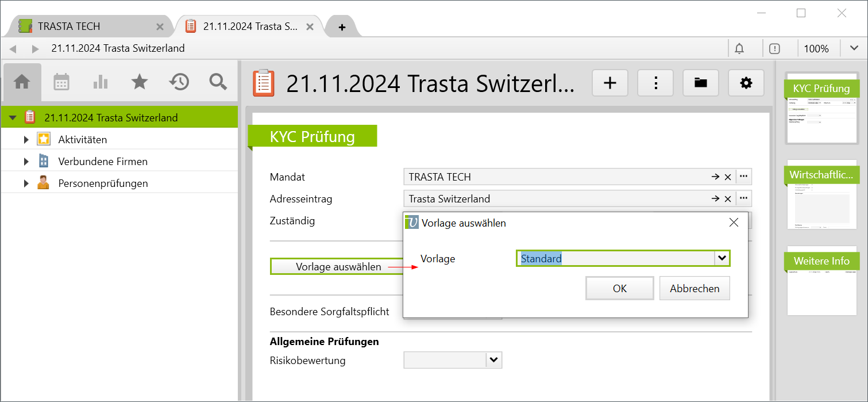This screenshot has width=868, height=402.
Task: Expand the Aktivitäten tree node
Action: tap(26, 140)
